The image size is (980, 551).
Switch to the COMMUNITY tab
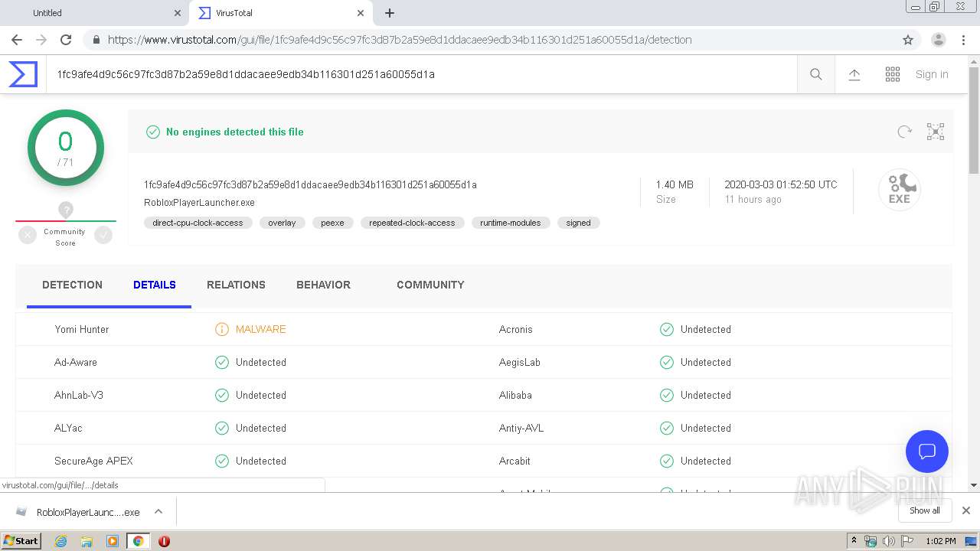[430, 285]
